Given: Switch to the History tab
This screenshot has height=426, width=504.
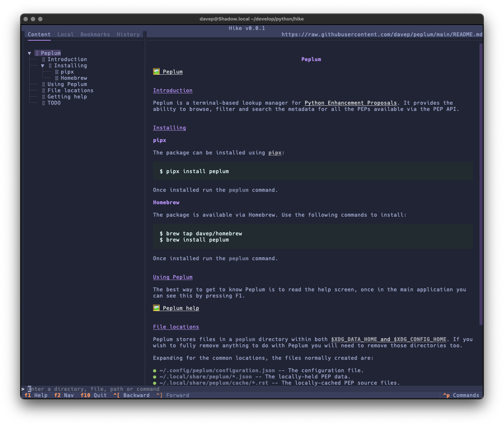Looking at the screenshot, I should (128, 34).
